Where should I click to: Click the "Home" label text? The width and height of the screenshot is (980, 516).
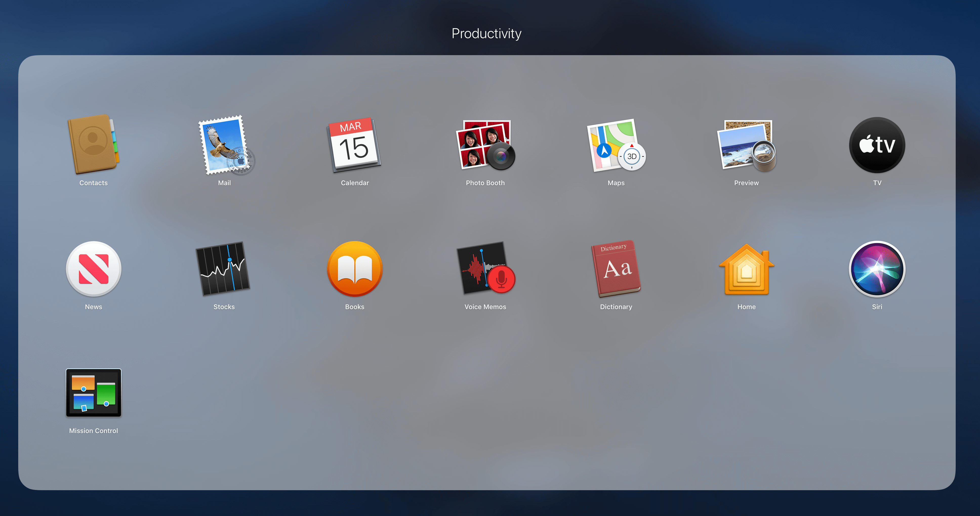tap(746, 307)
